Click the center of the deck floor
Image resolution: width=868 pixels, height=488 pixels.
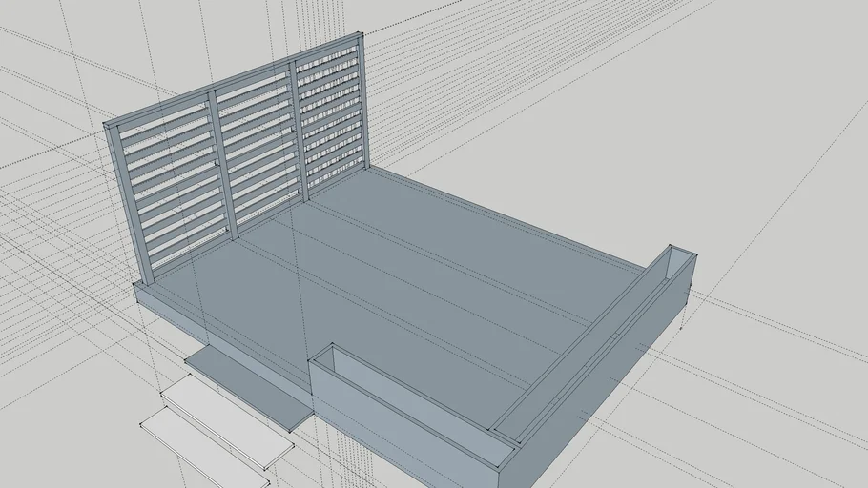pyautogui.click(x=401, y=276)
